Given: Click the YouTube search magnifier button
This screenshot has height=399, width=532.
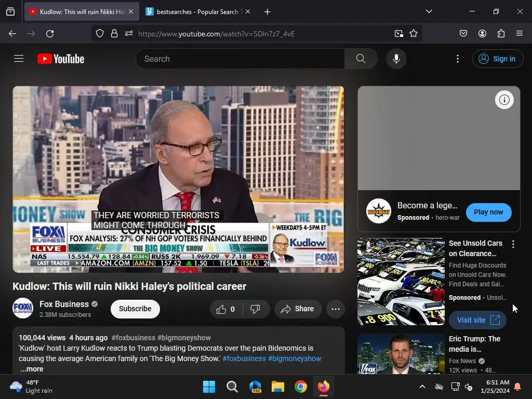Looking at the screenshot, I should point(361,59).
